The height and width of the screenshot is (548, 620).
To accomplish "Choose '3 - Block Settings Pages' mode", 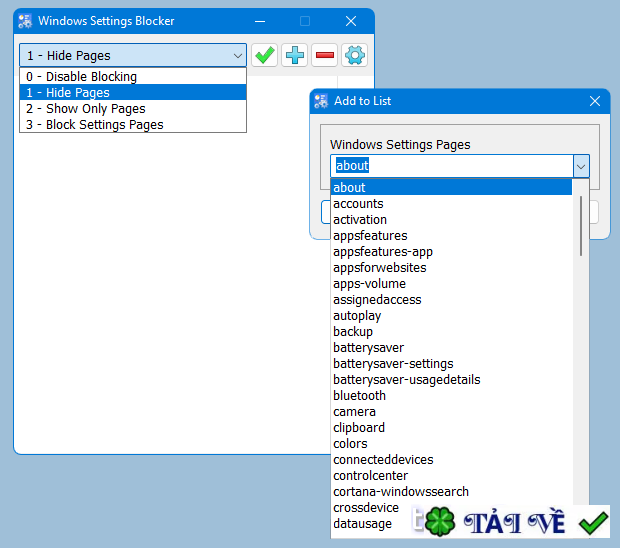I will [x=133, y=124].
